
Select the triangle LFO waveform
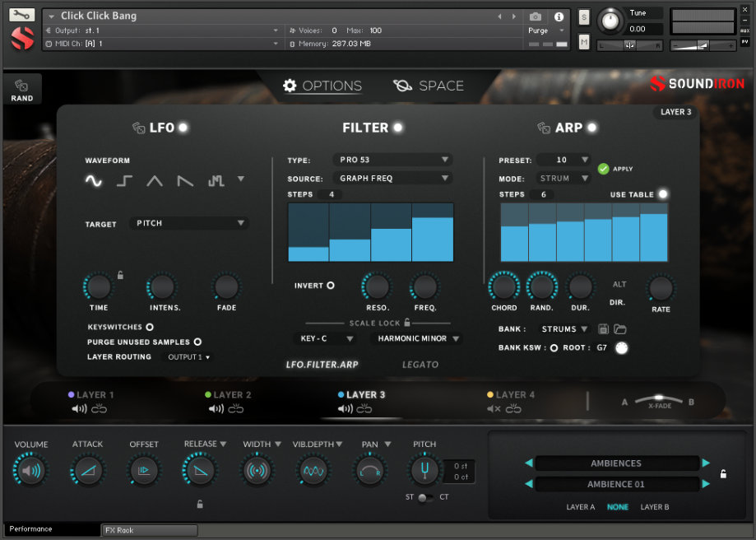click(x=154, y=180)
